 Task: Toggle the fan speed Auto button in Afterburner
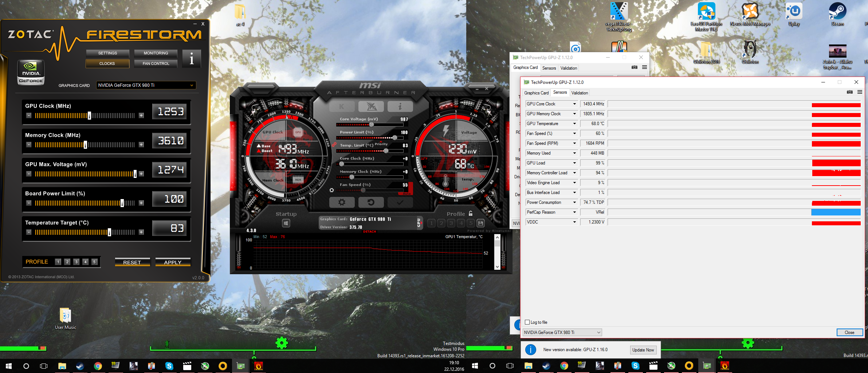(407, 194)
